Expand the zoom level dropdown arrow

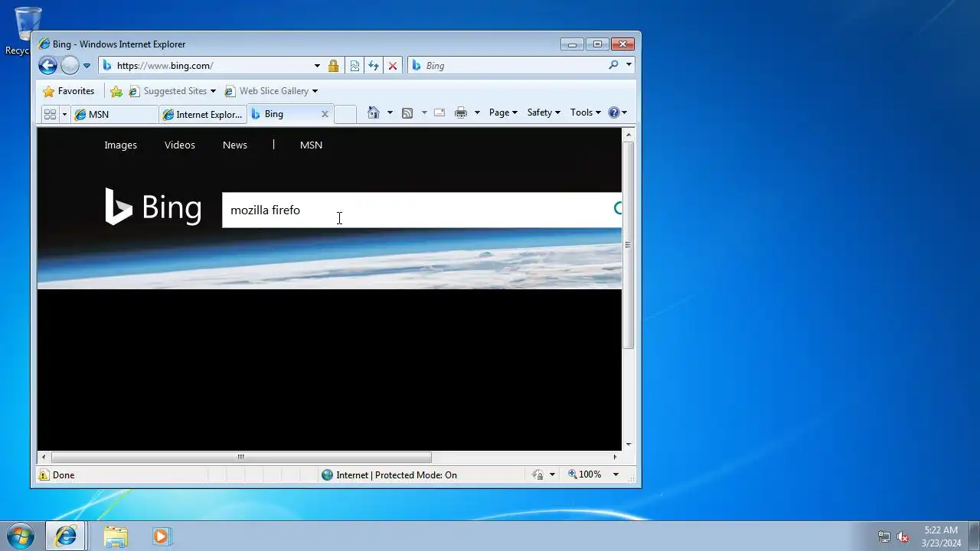click(616, 474)
